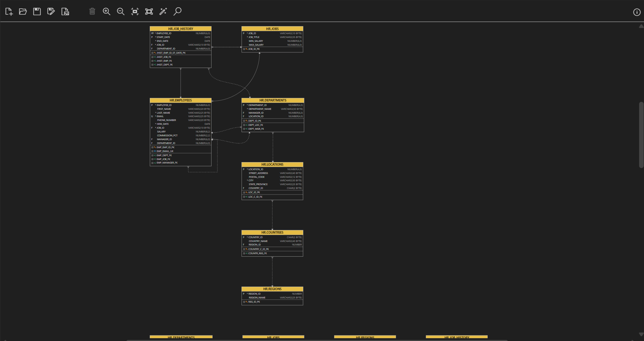
Task: Expand LOC_C_ID_FK in HR.LOCATIONS
Action: (x=244, y=196)
